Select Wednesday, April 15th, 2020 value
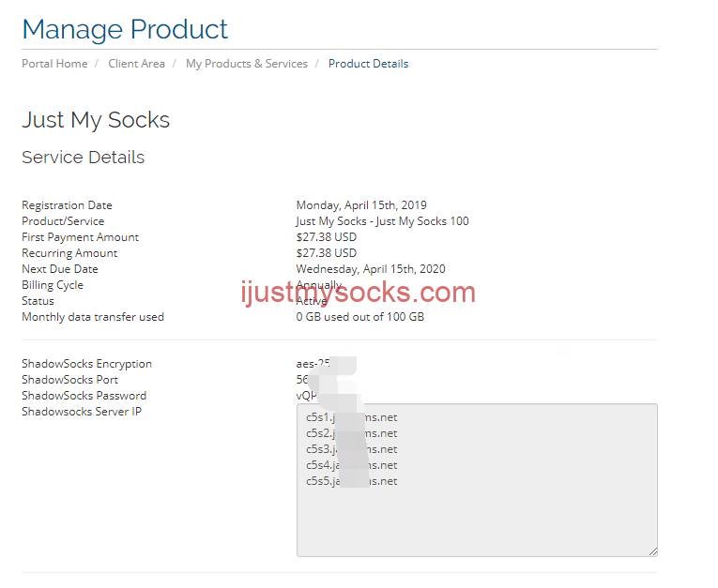This screenshot has height=588, width=718. coord(371,269)
